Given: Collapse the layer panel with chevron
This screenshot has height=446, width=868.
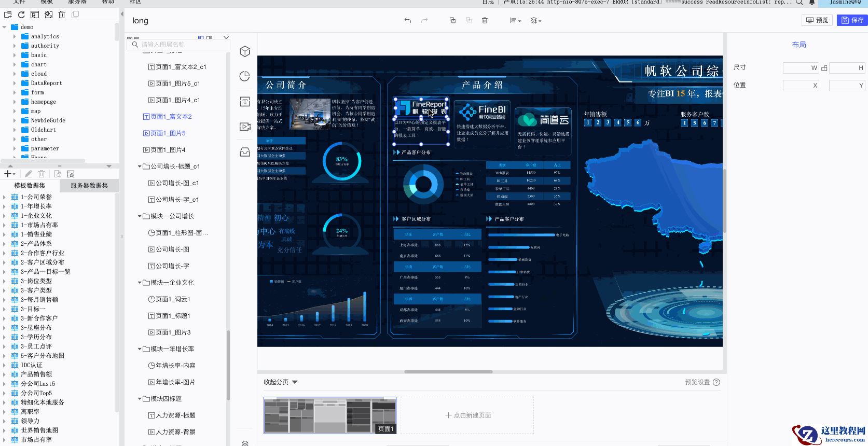Looking at the screenshot, I should coord(226,37).
